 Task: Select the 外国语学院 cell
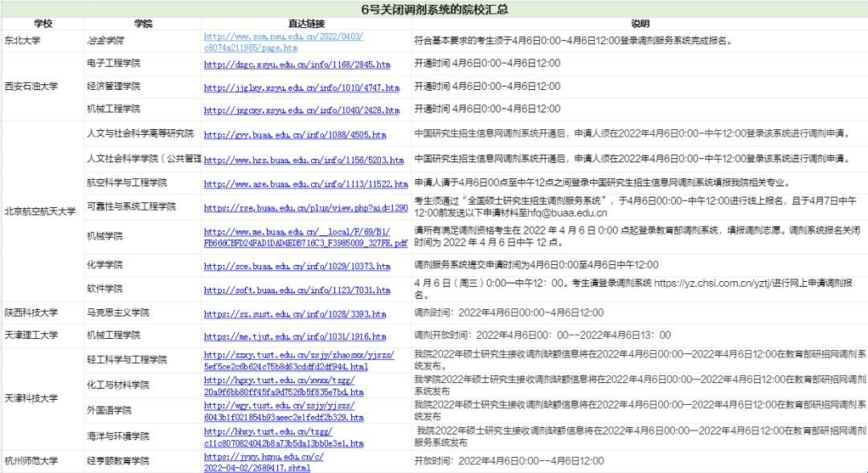click(x=143, y=411)
